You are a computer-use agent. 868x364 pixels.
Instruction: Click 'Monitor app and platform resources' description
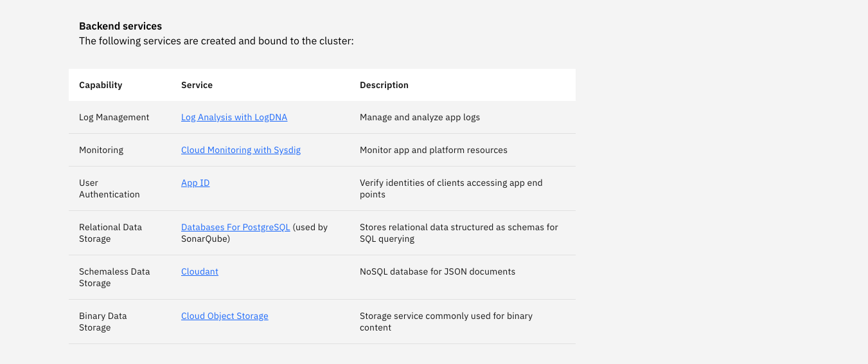[x=434, y=150]
